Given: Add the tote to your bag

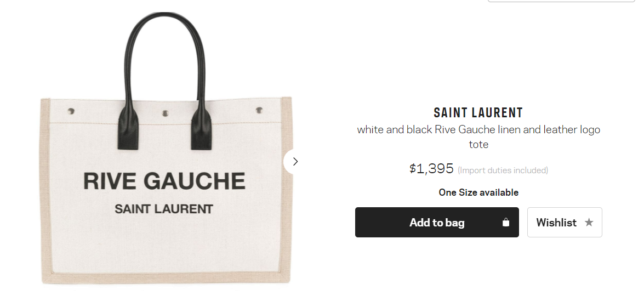Looking at the screenshot, I should point(437,223).
